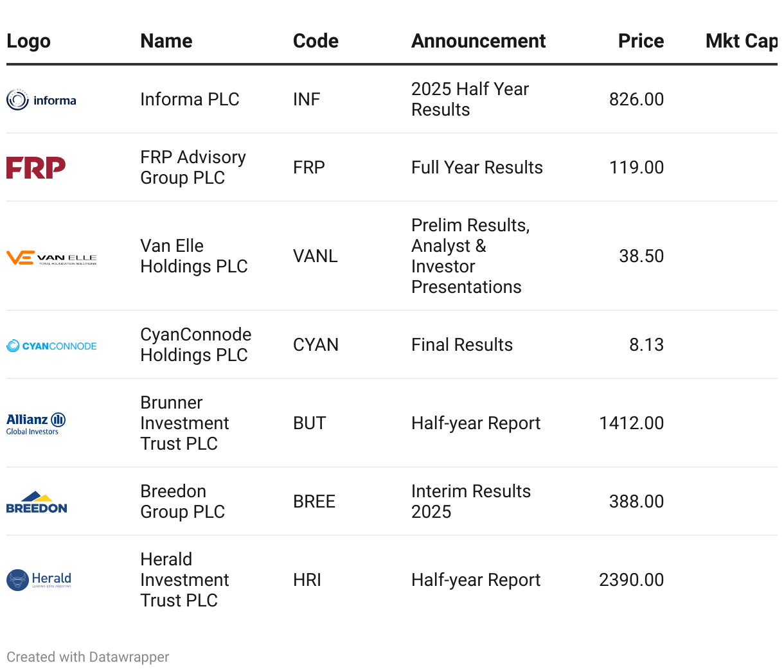Open the 2025 Half Year Results announcement
784x672 pixels.
[470, 100]
